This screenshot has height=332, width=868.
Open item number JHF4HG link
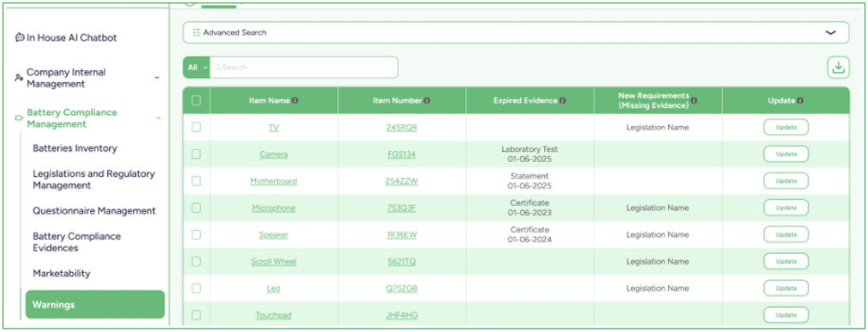[401, 315]
